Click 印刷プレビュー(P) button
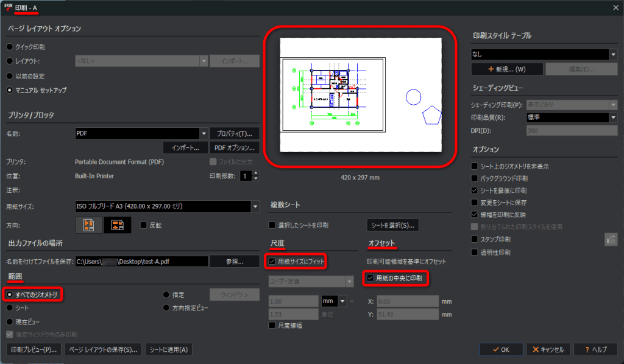This screenshot has width=624, height=364. [x=34, y=349]
